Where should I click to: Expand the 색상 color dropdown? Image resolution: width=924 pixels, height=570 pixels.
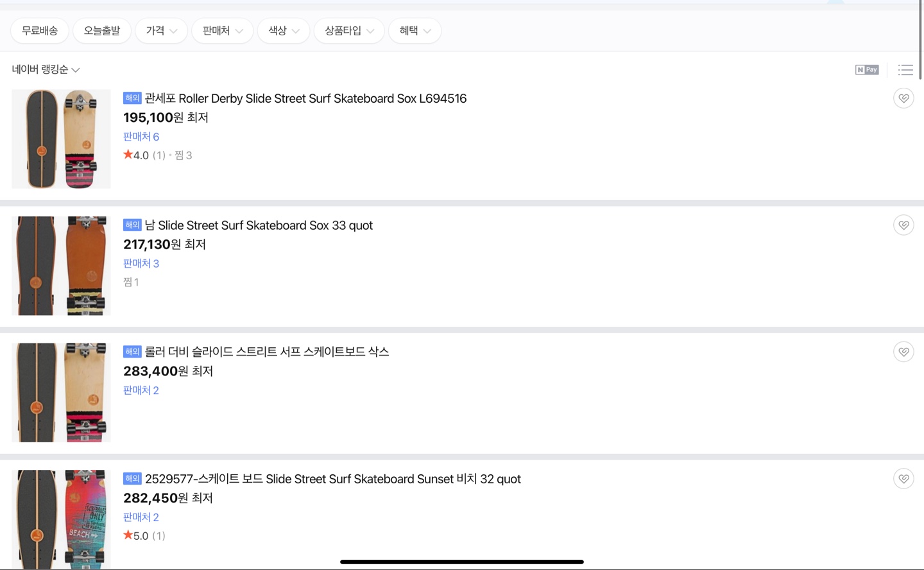tap(284, 31)
